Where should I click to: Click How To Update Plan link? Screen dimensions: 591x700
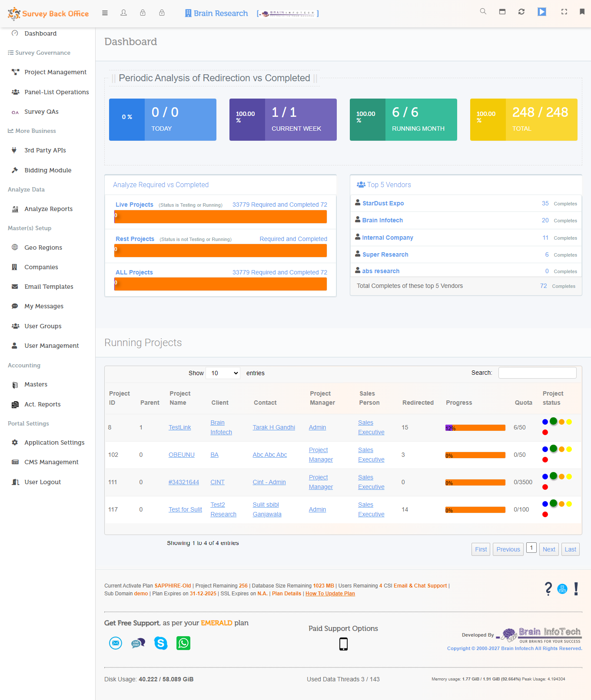tap(330, 594)
